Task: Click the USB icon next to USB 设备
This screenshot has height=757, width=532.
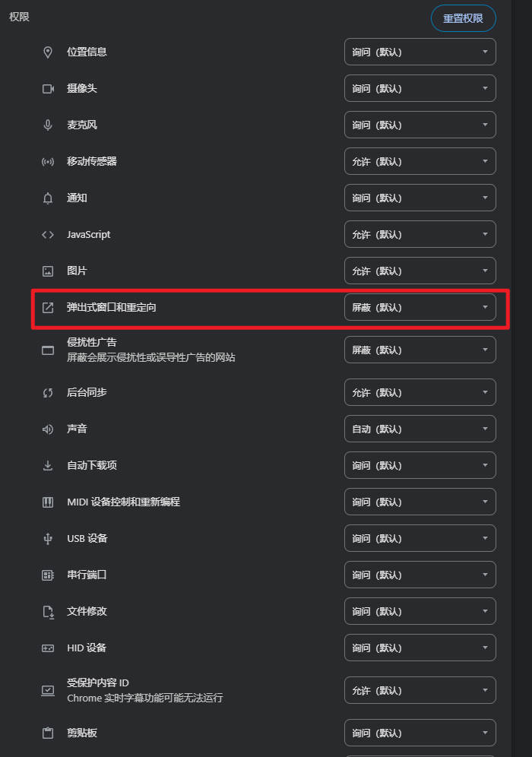Action: click(47, 538)
